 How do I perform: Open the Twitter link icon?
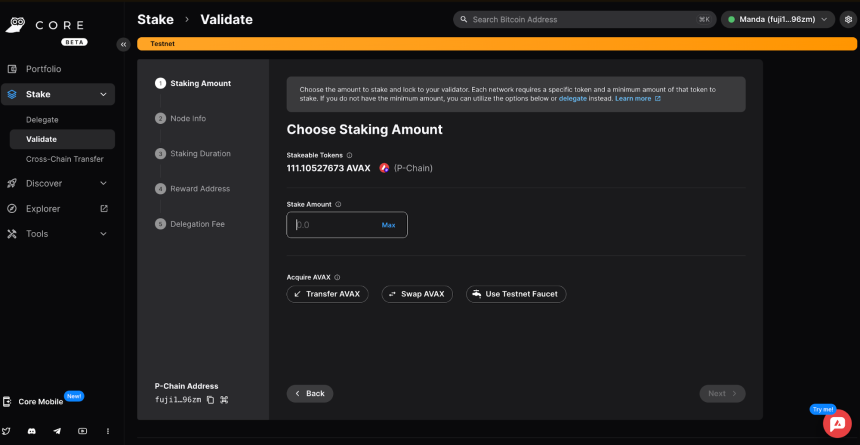point(7,431)
